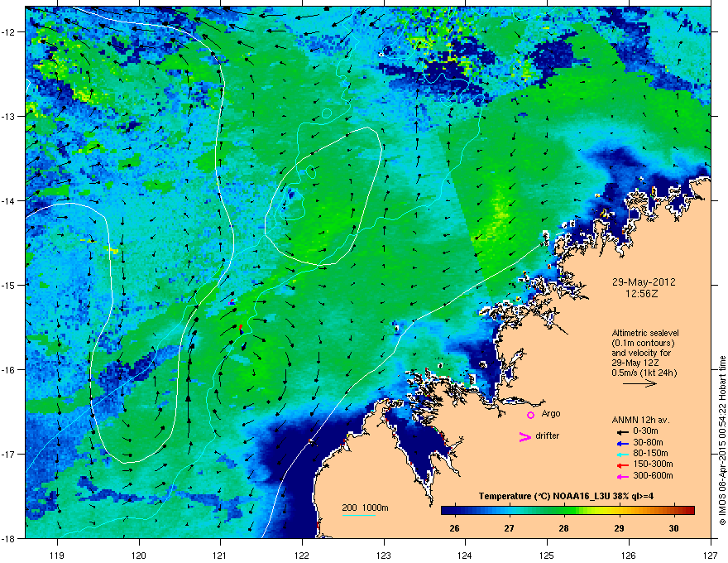Click colorbar tick label 29
Image resolution: width=728 pixels, height=563 pixels.
[619, 528]
